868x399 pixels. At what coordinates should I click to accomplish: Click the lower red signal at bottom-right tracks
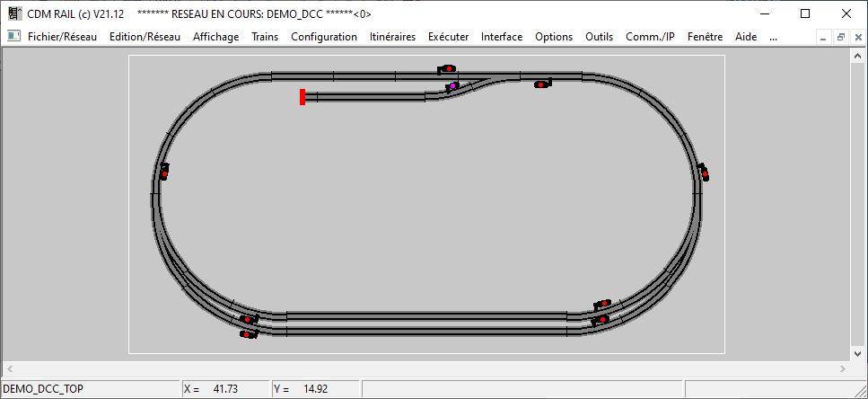pos(601,320)
